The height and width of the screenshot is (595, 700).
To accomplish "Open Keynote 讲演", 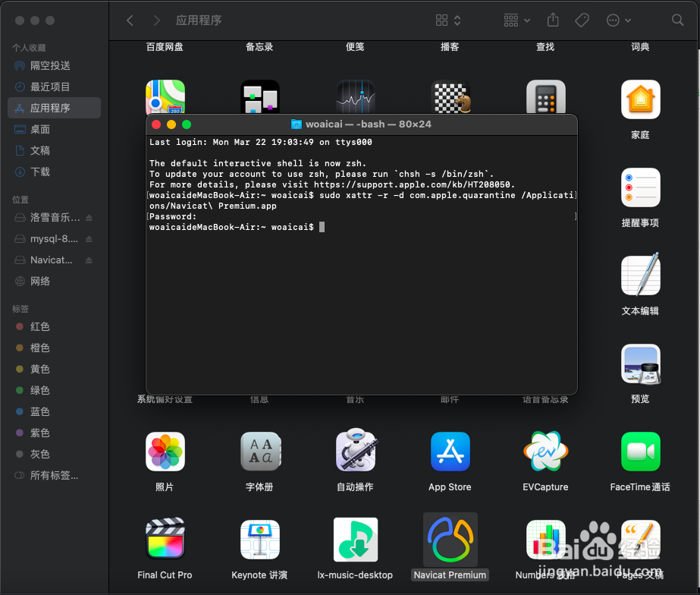I will click(260, 539).
